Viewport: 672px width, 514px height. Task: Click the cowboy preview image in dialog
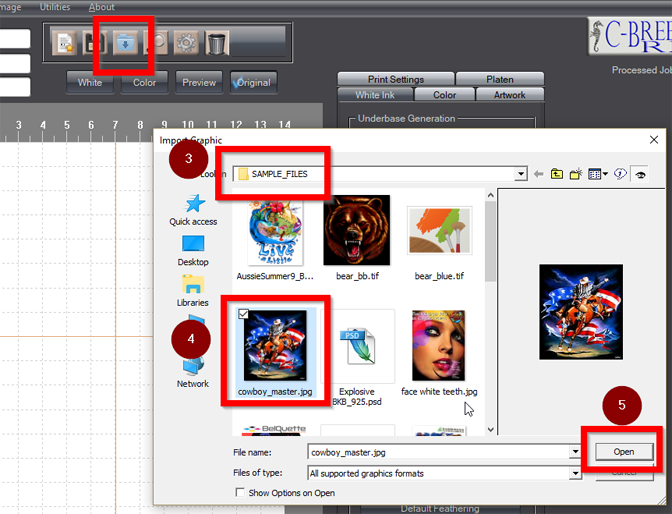click(x=581, y=312)
